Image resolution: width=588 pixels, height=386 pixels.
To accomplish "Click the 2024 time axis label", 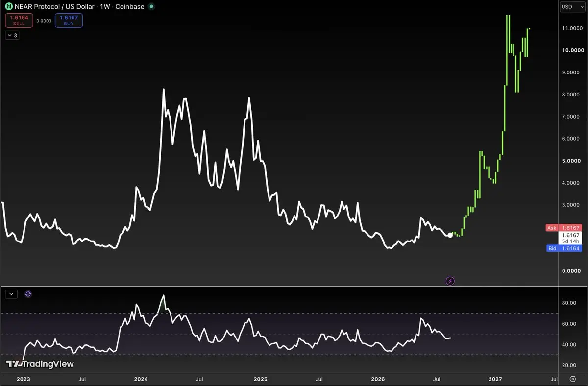I will pos(141,379).
